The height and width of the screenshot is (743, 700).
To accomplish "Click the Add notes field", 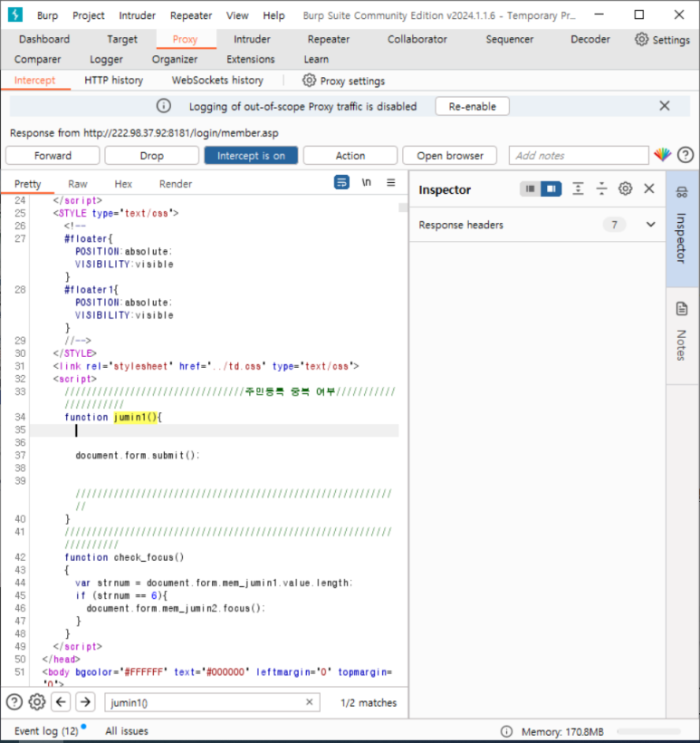I will point(579,156).
